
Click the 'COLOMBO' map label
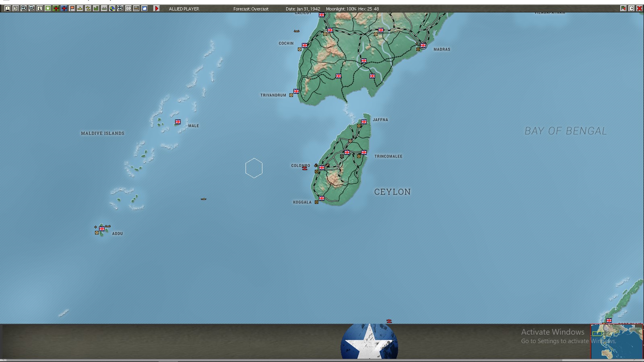301,166
